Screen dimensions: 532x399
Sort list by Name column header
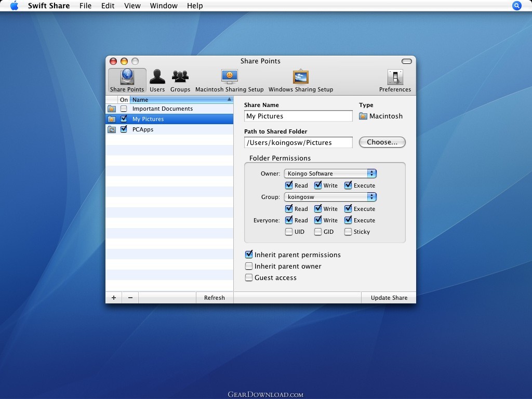point(181,100)
